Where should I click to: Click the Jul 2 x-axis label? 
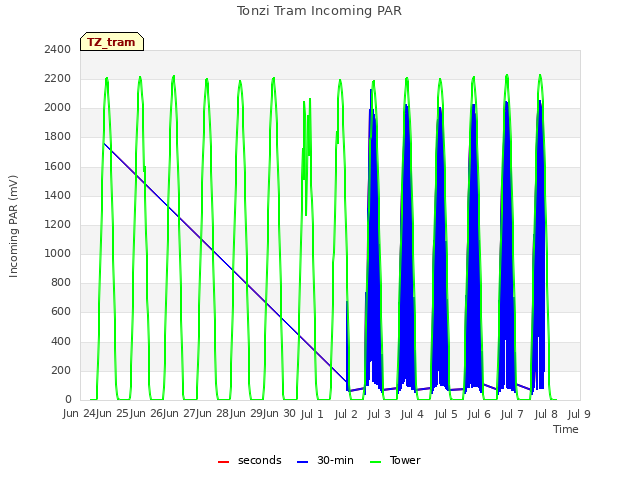346,415
